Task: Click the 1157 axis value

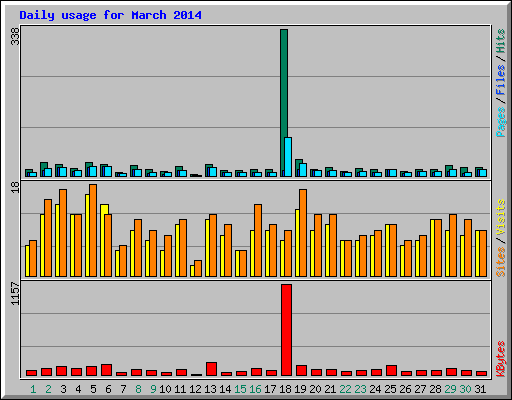Action: 15,293
